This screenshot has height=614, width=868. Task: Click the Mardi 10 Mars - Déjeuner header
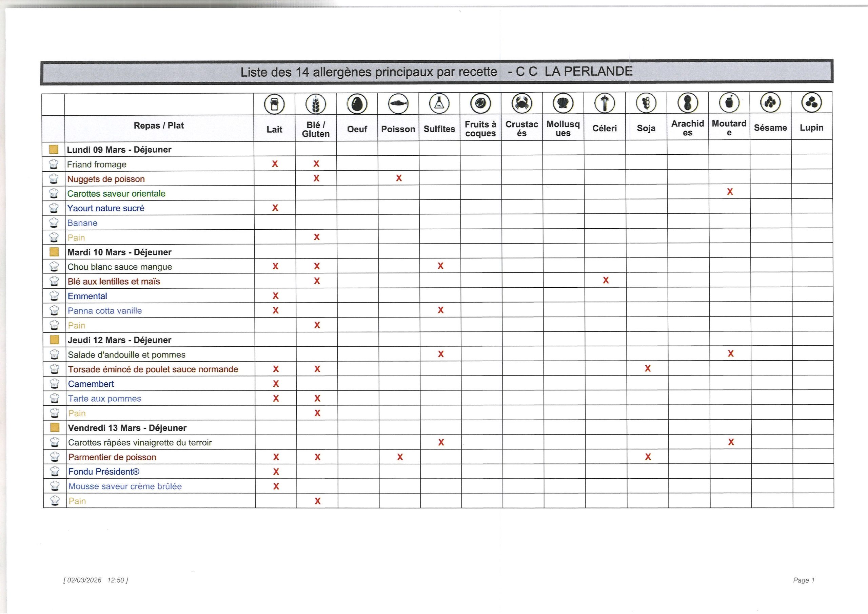[x=119, y=252]
